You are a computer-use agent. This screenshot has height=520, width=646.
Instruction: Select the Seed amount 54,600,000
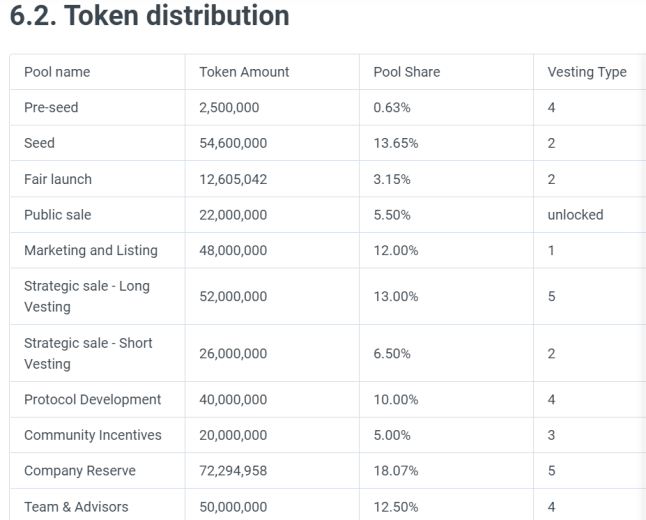tap(233, 143)
